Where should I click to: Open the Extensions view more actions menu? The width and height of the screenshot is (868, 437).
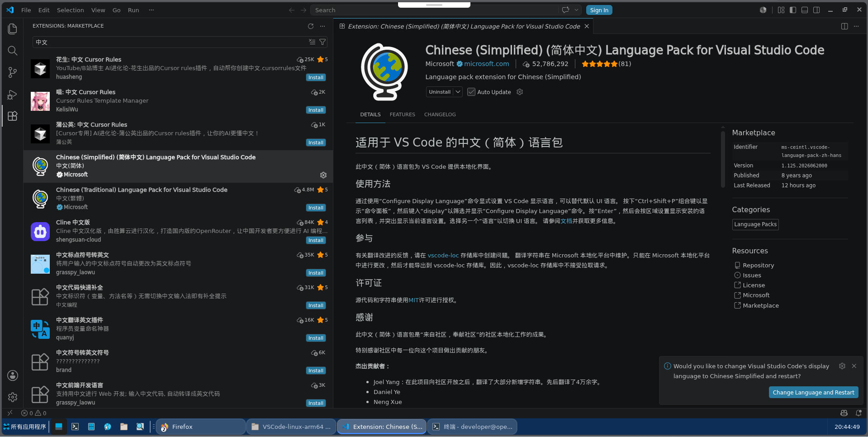point(323,26)
